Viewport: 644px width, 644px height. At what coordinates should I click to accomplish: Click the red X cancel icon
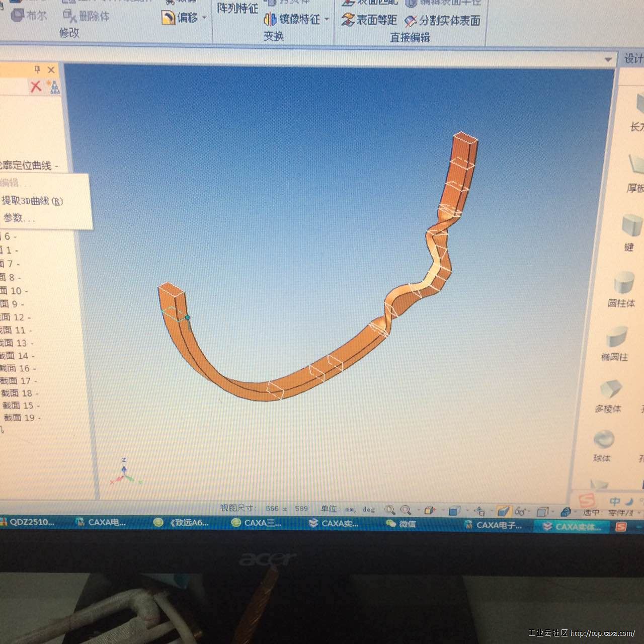[36, 87]
